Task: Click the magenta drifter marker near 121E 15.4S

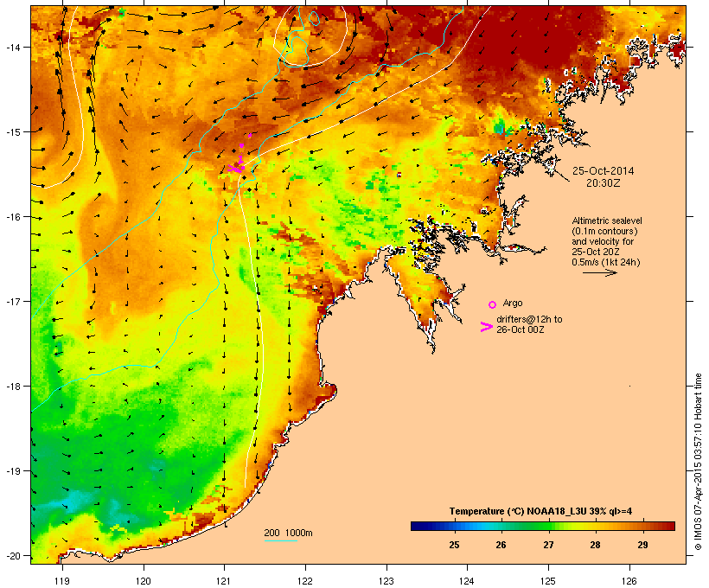Action: [x=235, y=169]
